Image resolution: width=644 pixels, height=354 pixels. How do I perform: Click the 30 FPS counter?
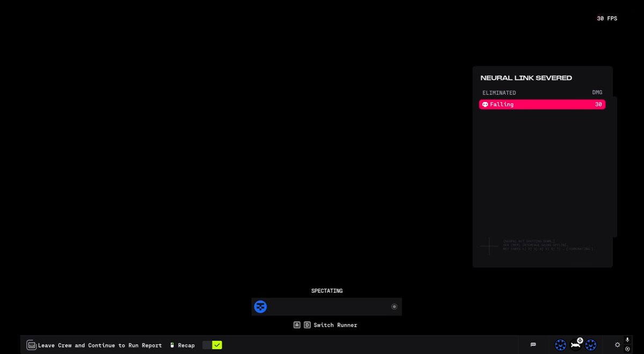(x=607, y=18)
